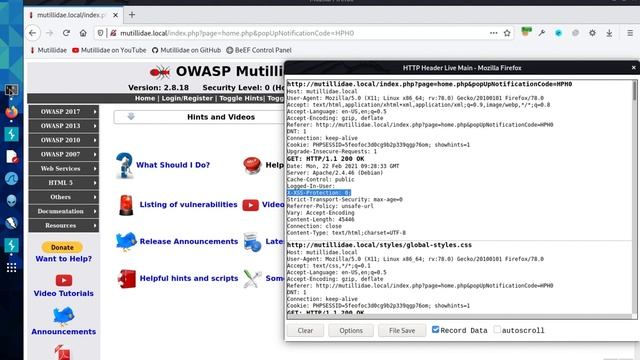Expand the OWASP 2017 menu
This screenshot has width=640, height=360.
[64, 111]
